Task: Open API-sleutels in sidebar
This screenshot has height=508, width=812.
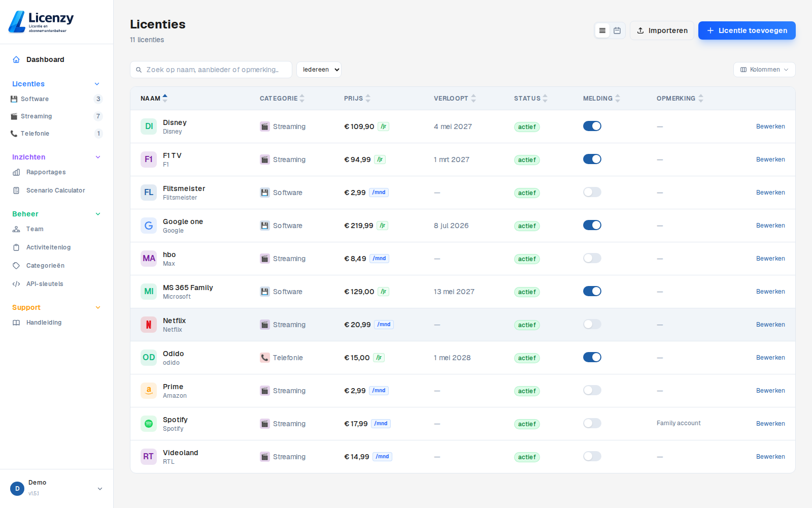Action: tap(45, 284)
